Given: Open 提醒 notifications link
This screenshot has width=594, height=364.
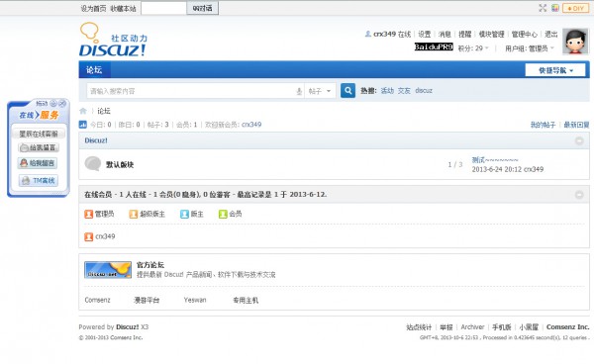Looking at the screenshot, I should coord(465,34).
